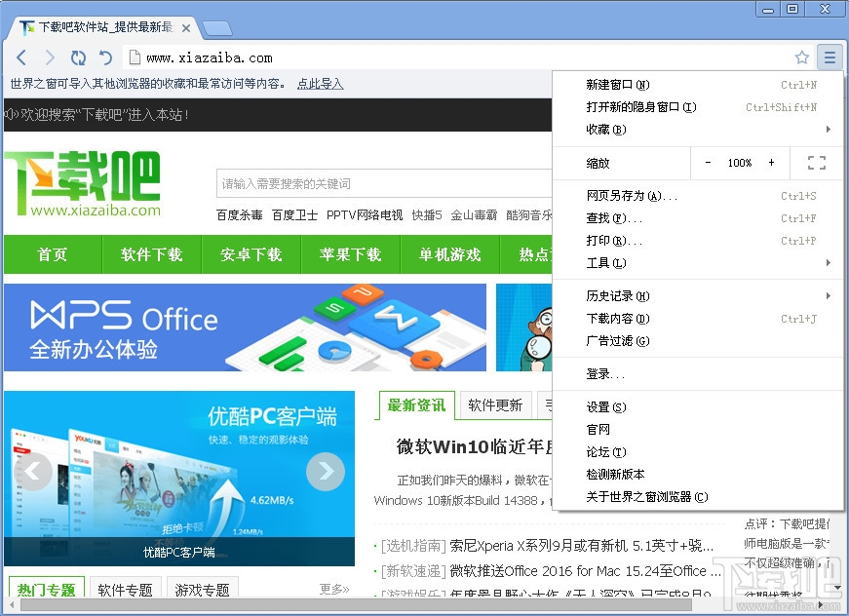The width and height of the screenshot is (849, 616).
Task: Increase zoom with the plus button
Action: coord(771,163)
